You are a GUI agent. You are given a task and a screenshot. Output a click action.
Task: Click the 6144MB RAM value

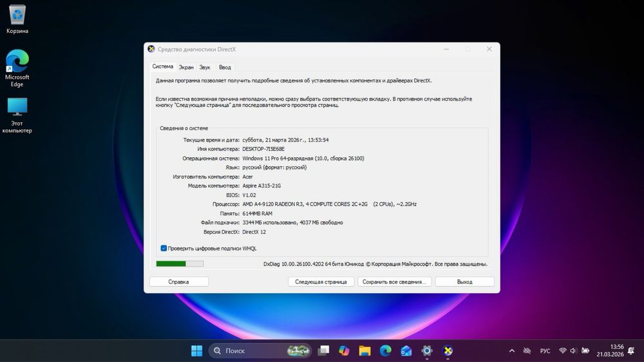(257, 214)
